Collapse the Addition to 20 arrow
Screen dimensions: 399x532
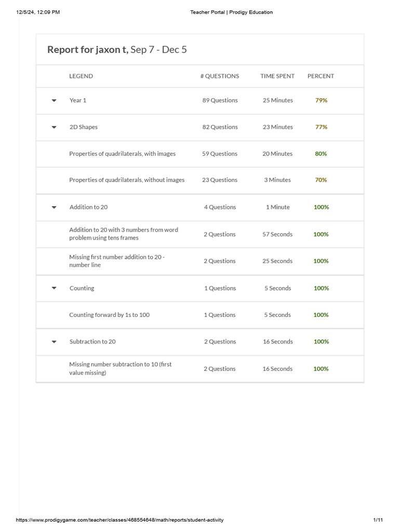pos(54,207)
